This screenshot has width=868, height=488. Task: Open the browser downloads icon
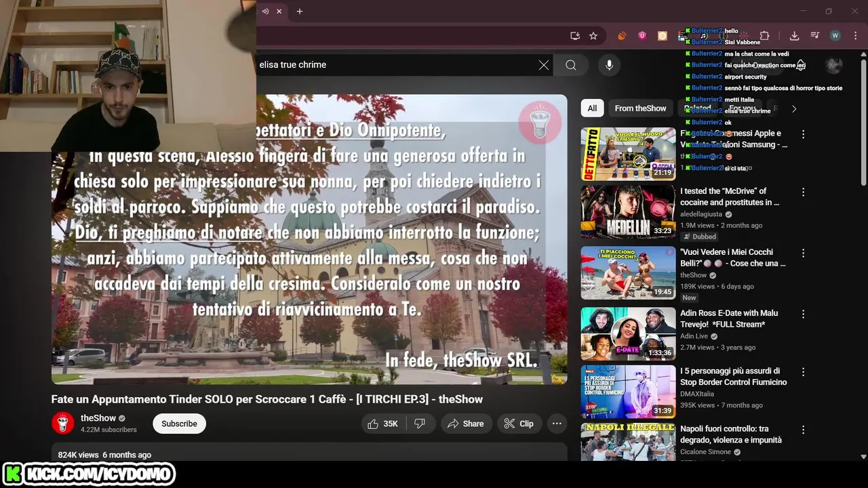click(x=794, y=36)
